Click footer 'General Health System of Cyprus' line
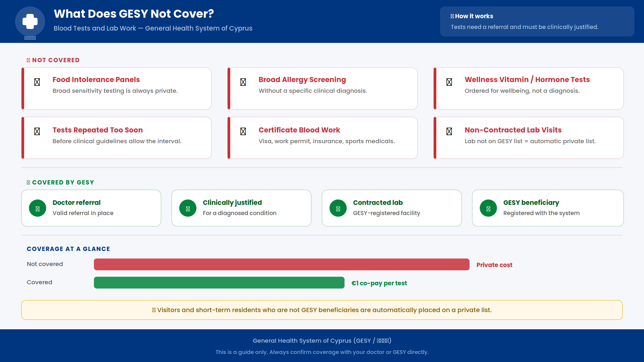The height and width of the screenshot is (362, 644). (322, 341)
